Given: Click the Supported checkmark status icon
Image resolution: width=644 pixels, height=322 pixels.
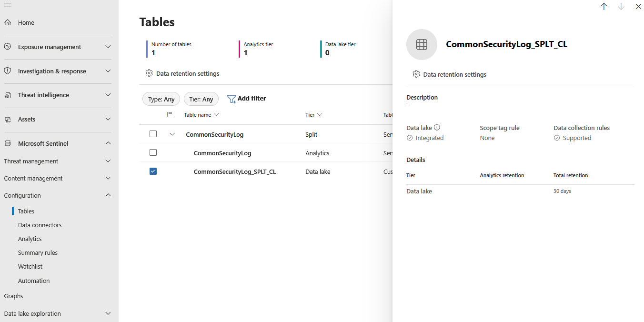Looking at the screenshot, I should coord(557,138).
